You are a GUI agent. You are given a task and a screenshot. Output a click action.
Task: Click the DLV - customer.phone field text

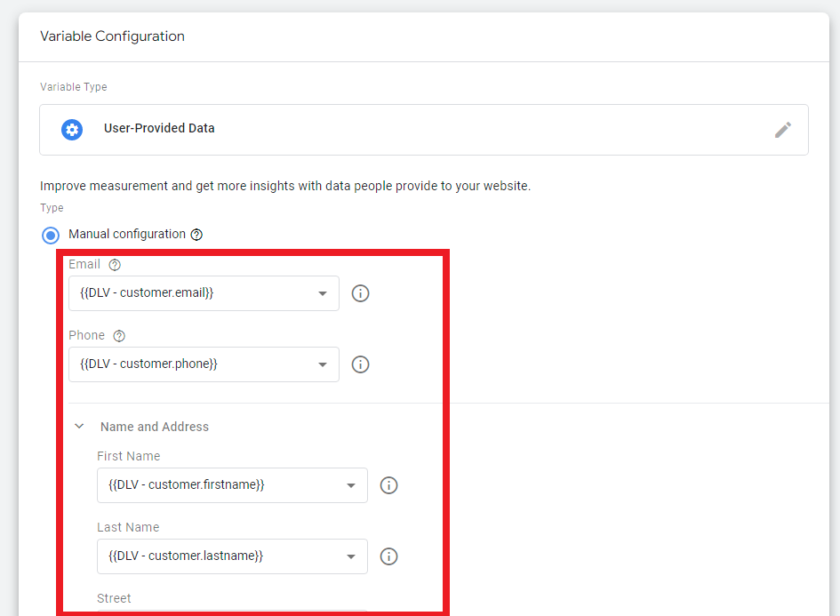point(149,364)
